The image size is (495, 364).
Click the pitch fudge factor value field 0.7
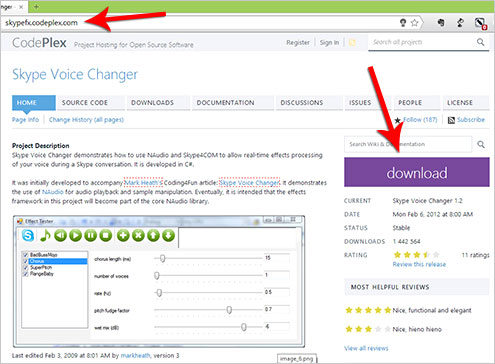(277, 309)
